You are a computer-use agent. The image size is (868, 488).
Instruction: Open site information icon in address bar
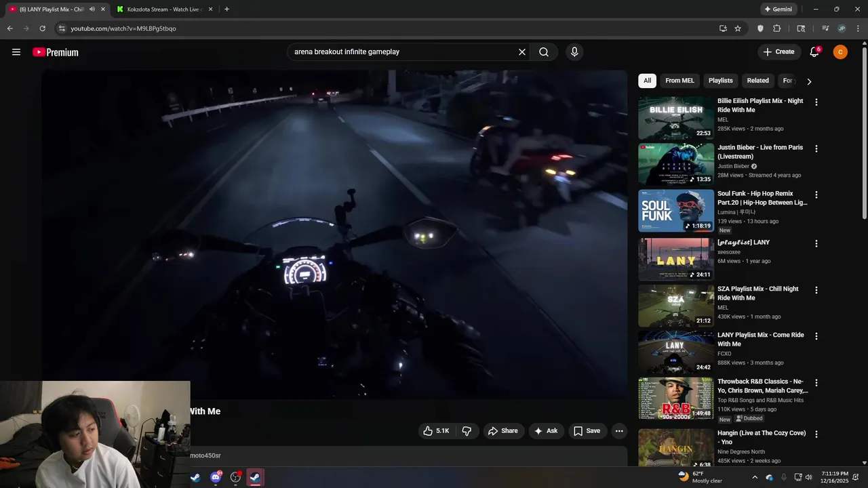[x=62, y=28]
